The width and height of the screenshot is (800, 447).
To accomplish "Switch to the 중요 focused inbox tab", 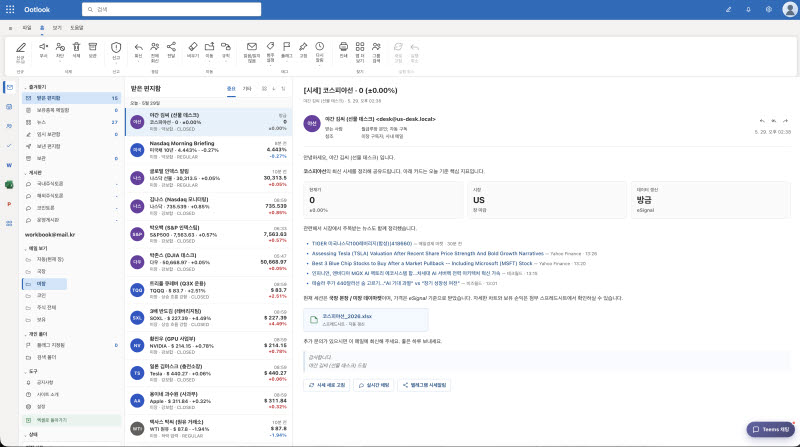I will (231, 89).
